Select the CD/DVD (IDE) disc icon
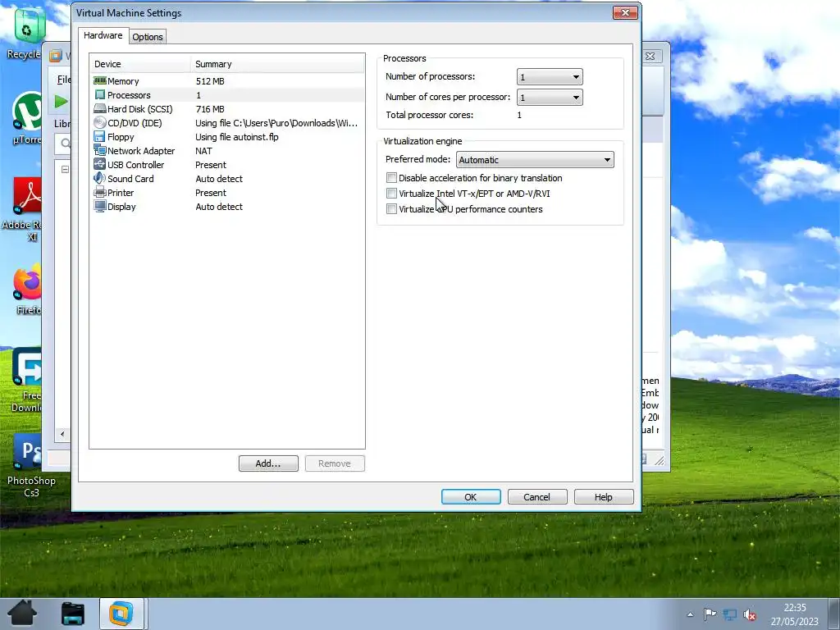This screenshot has height=630, width=840. [x=99, y=123]
